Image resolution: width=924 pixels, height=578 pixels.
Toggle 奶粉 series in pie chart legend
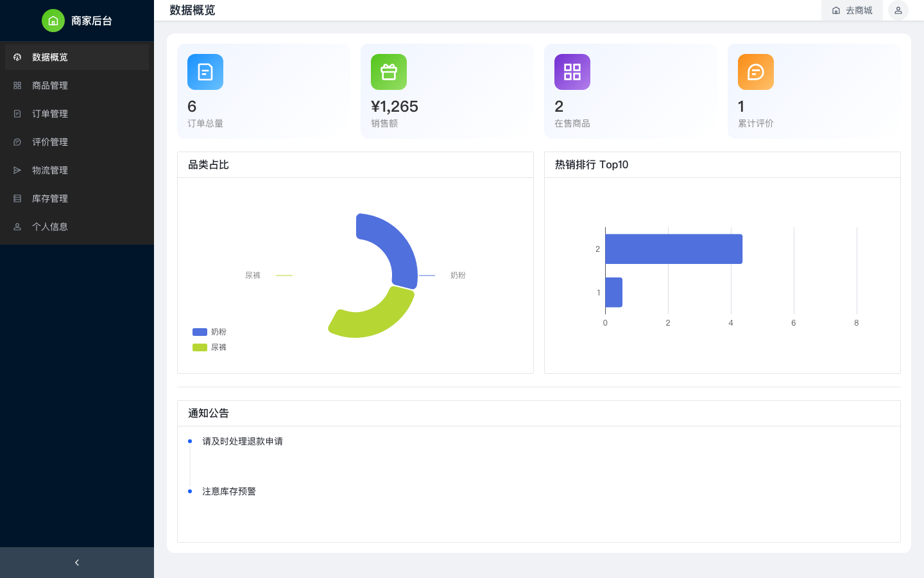tap(210, 332)
